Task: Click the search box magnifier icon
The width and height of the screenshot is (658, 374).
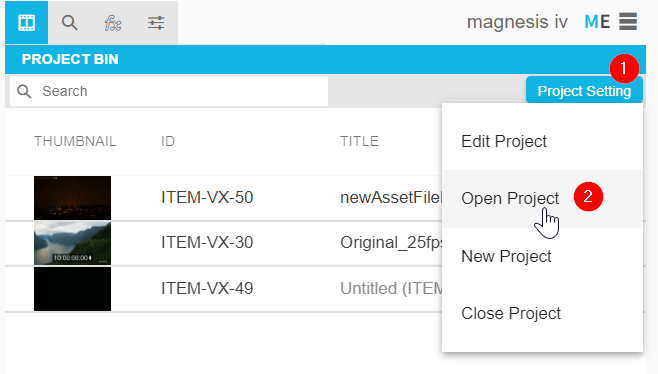Action: click(x=24, y=91)
